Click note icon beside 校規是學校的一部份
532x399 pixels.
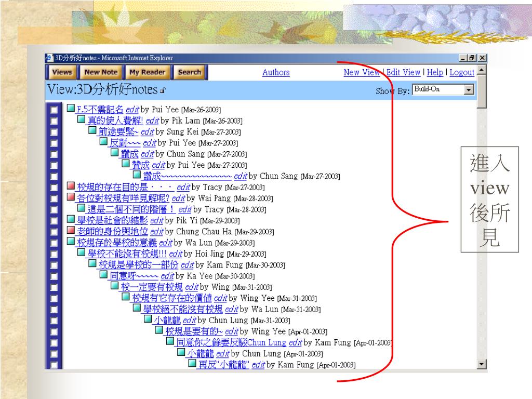tap(92, 263)
